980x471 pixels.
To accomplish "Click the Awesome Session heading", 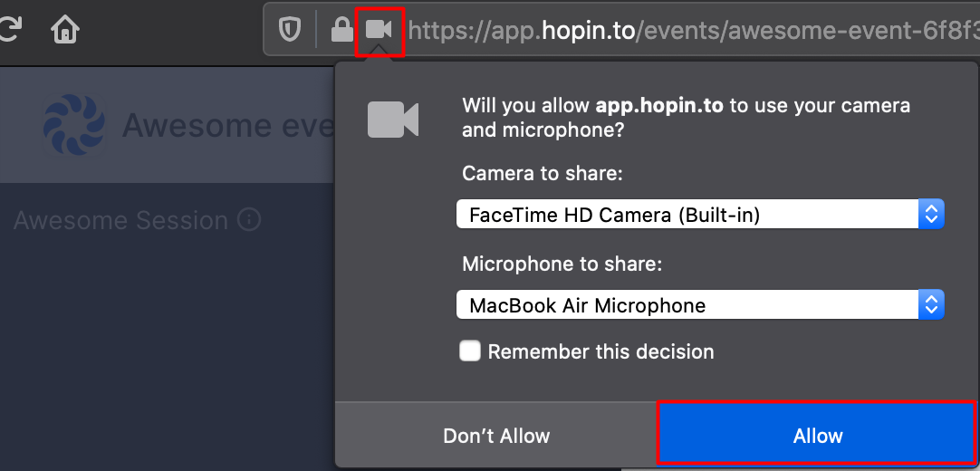I will [120, 220].
